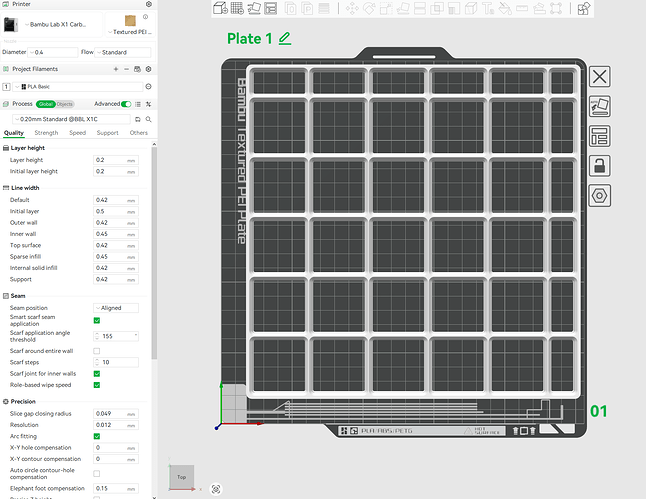This screenshot has width=646, height=499.
Task: Select the Support painting tool
Action: point(454,8)
